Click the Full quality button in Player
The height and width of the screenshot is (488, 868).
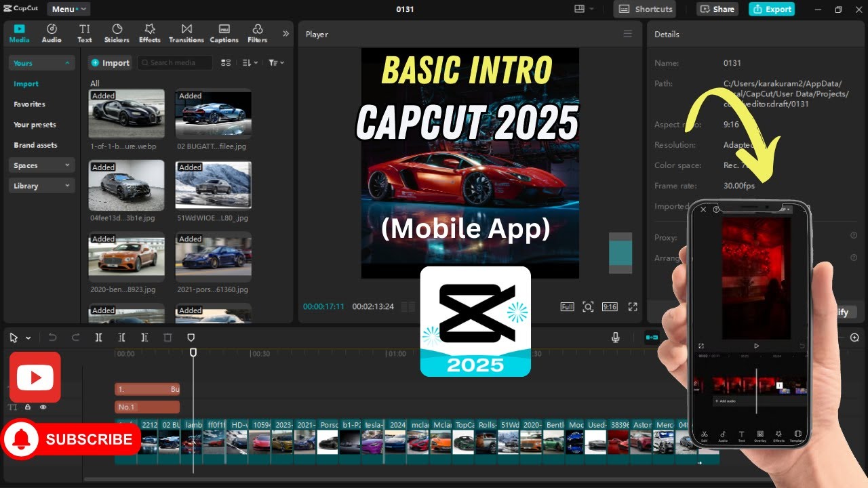(x=567, y=307)
